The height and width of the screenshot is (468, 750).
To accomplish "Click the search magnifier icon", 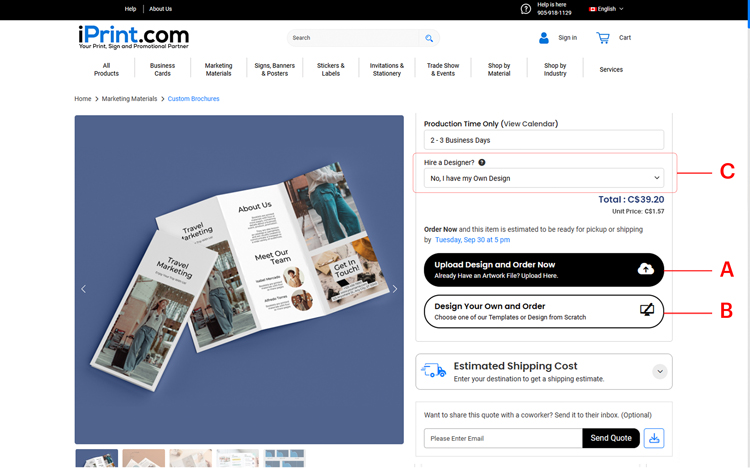I will [x=429, y=38].
